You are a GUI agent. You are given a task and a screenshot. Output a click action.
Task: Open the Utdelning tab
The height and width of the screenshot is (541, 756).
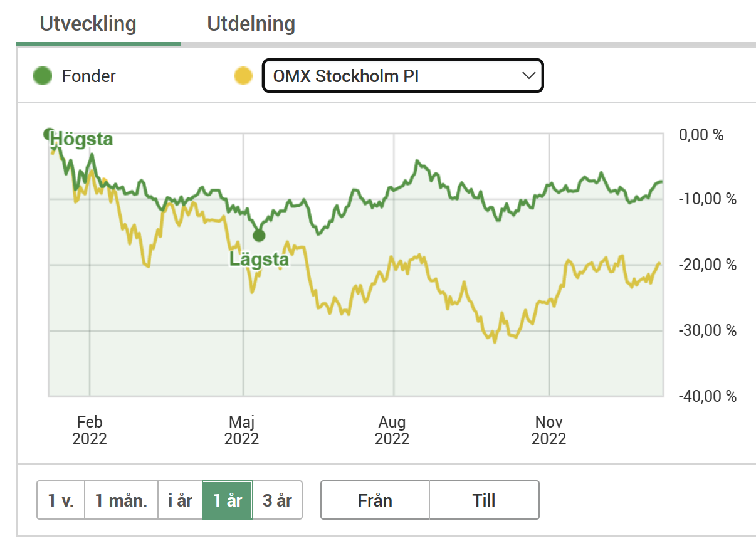pos(251,24)
